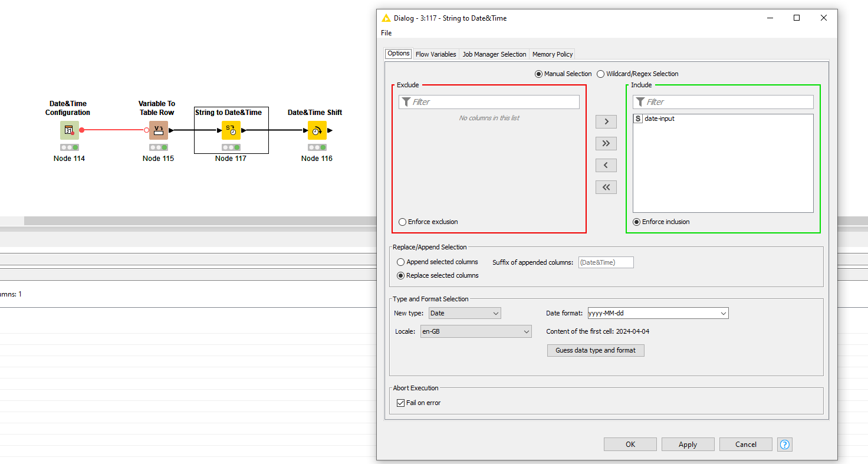Select the Variable To Table Row node
The width and height of the screenshot is (868, 464).
pyautogui.click(x=157, y=130)
